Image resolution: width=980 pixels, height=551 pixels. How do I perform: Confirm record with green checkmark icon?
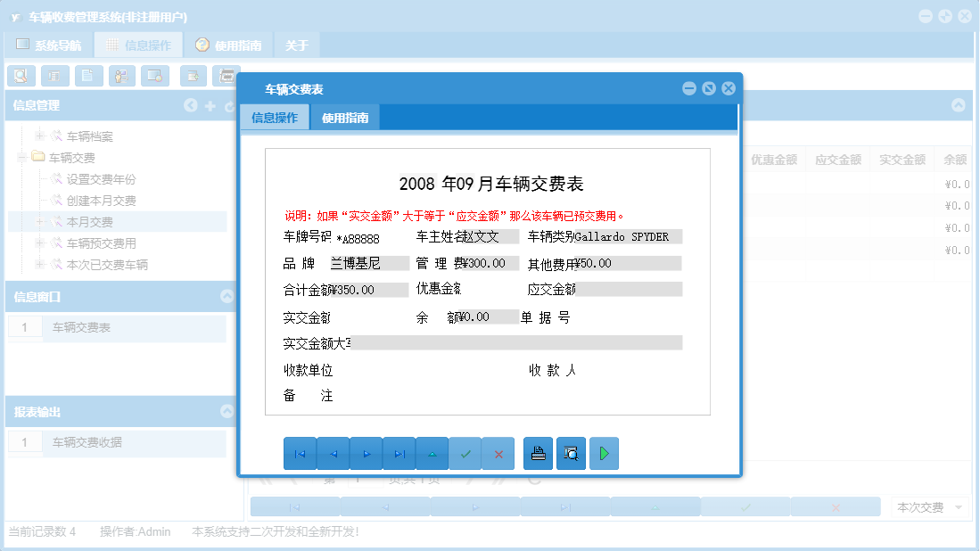pyautogui.click(x=465, y=453)
